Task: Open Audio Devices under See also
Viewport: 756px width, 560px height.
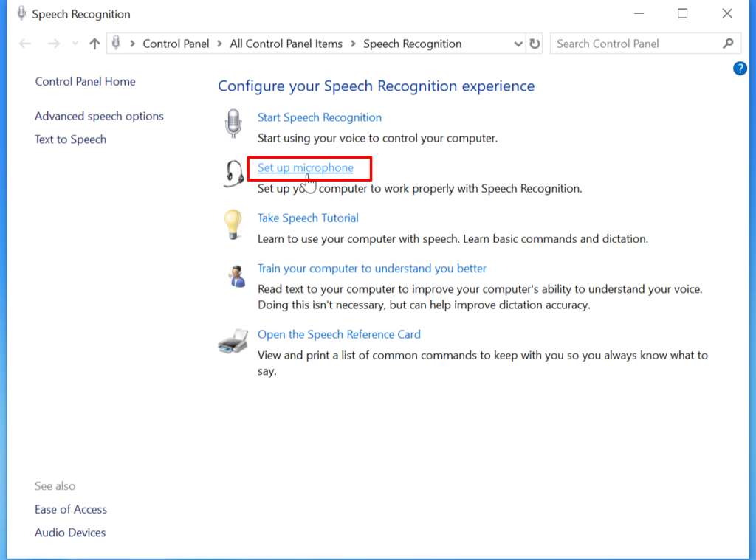Action: (x=69, y=533)
